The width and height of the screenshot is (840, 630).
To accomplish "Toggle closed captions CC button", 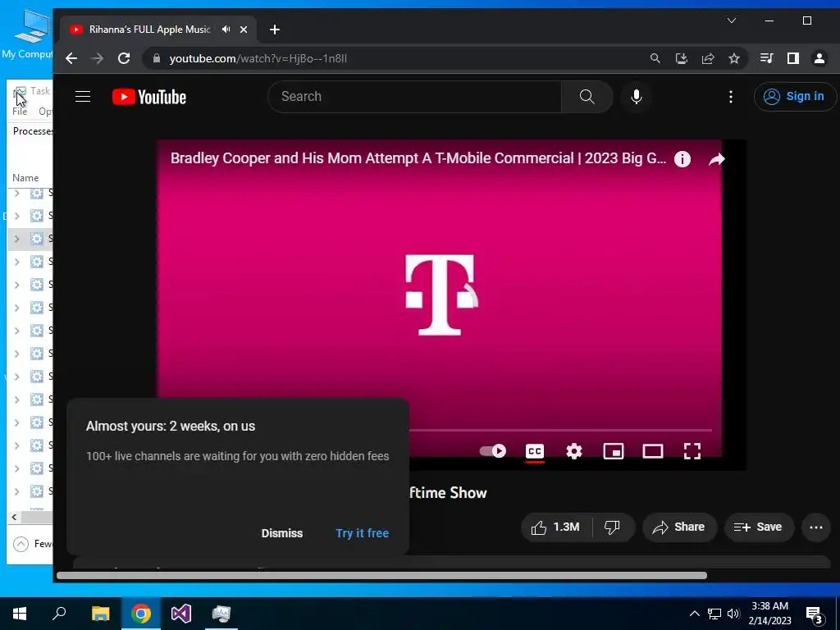I will pyautogui.click(x=535, y=451).
